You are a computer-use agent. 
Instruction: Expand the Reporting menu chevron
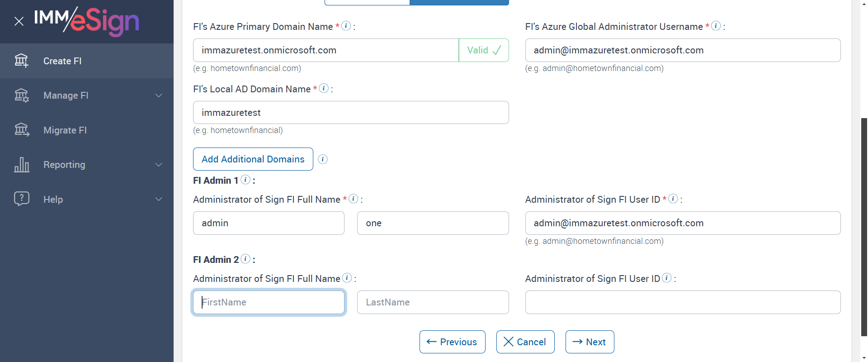[x=159, y=165]
